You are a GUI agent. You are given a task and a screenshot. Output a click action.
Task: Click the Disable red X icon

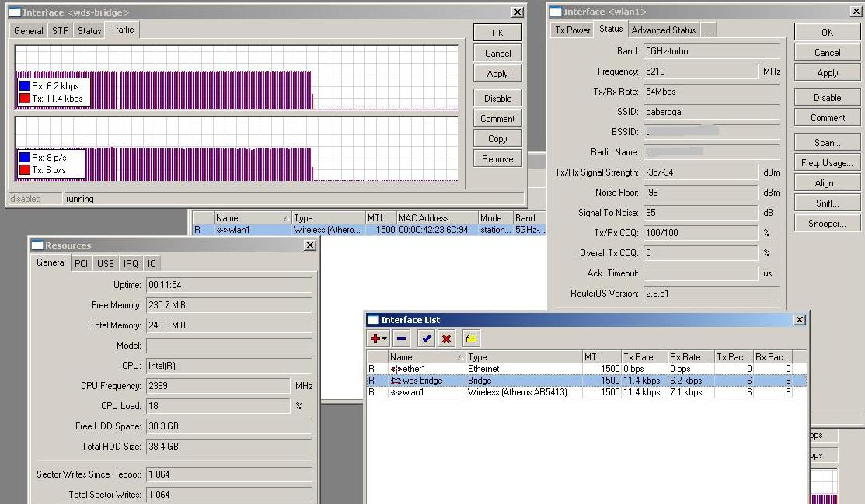tap(446, 339)
